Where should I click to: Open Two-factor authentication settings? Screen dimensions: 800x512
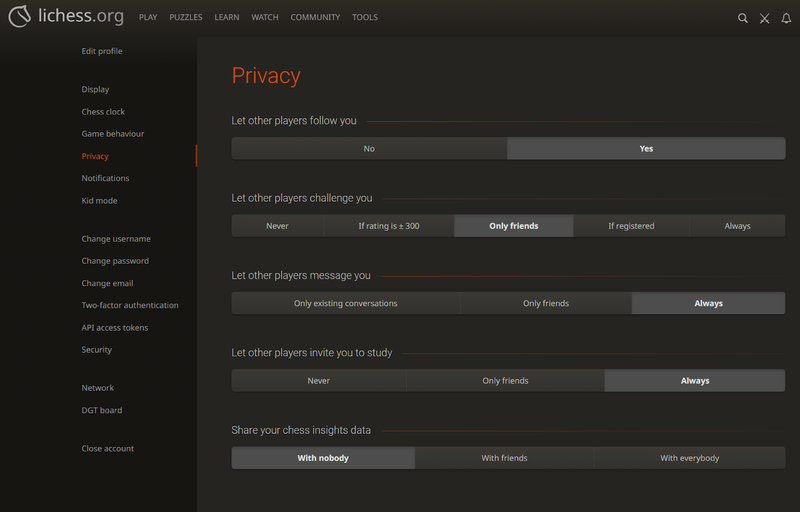pos(130,305)
